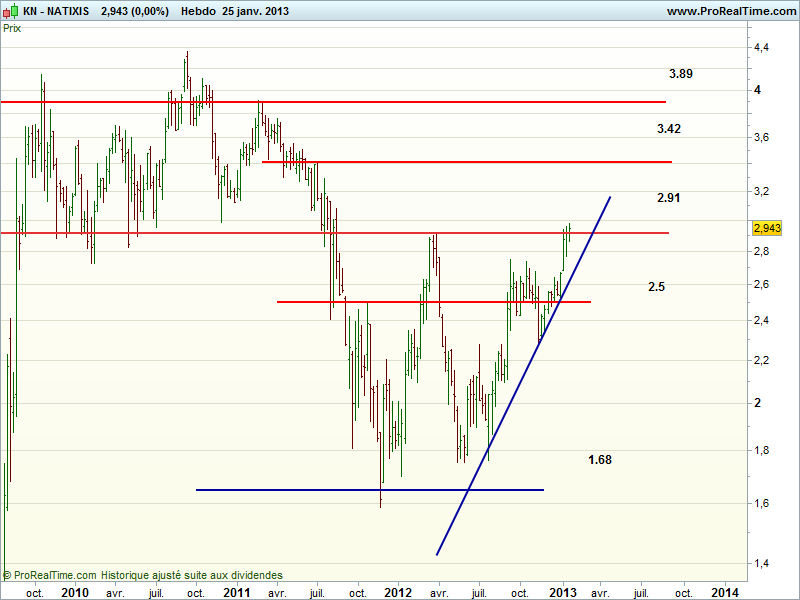The height and width of the screenshot is (600, 800).
Task: Select the yellow 2,943 current price tag
Action: (765, 228)
